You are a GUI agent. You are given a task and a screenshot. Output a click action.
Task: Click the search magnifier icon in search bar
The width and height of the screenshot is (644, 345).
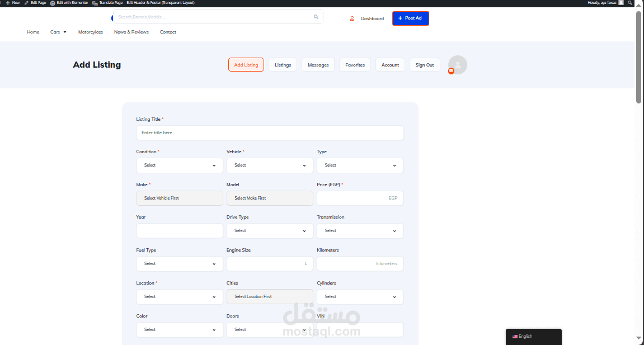click(316, 17)
